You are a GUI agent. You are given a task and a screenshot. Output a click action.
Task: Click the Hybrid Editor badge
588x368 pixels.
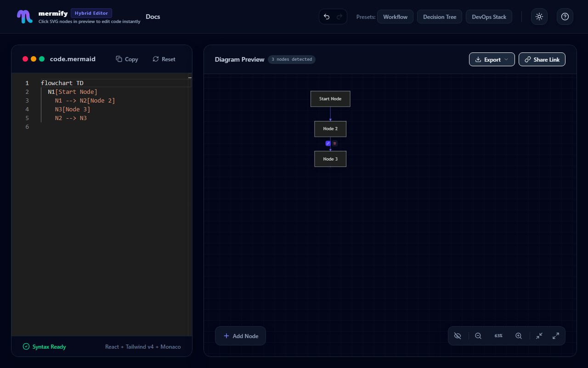91,13
